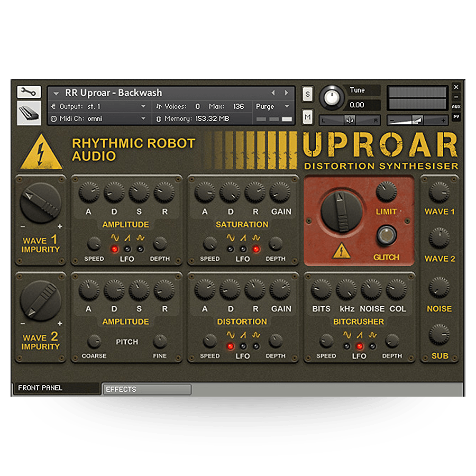This screenshot has height=476, width=476.
Task: Select random LFO shape in Amplitude section
Action: click(x=140, y=237)
